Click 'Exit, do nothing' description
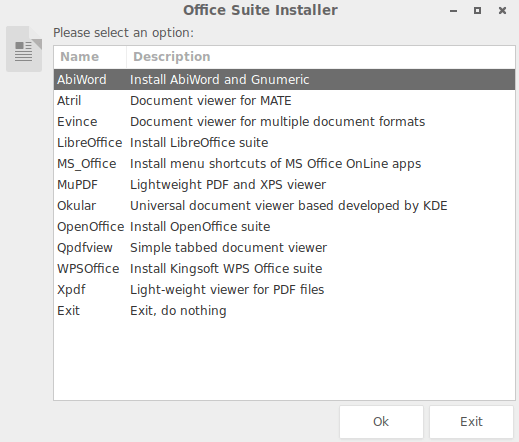 178,311
